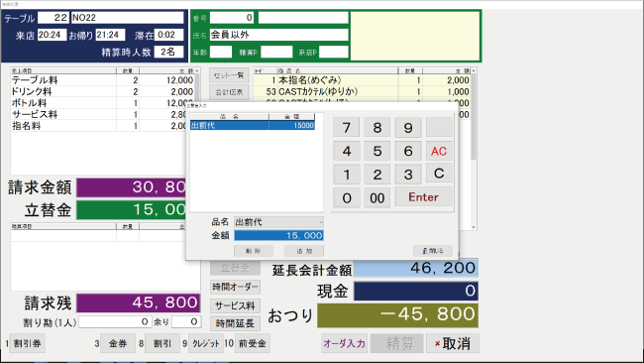Click the 金額 field showing 15,000
Viewport: 644px width, 363px height.
[x=278, y=236]
